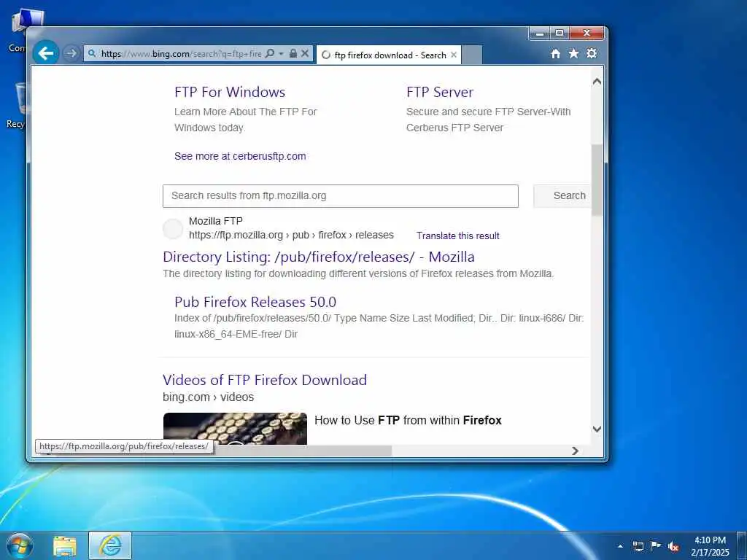Click the search magnifier in address bar
Screen dimensions: 747x560
click(270, 53)
